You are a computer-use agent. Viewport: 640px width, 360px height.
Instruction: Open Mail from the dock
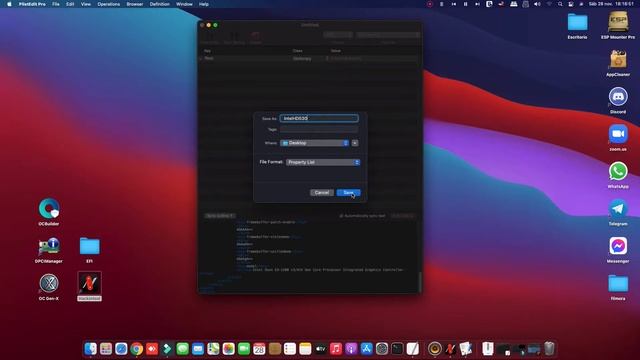pos(198,349)
